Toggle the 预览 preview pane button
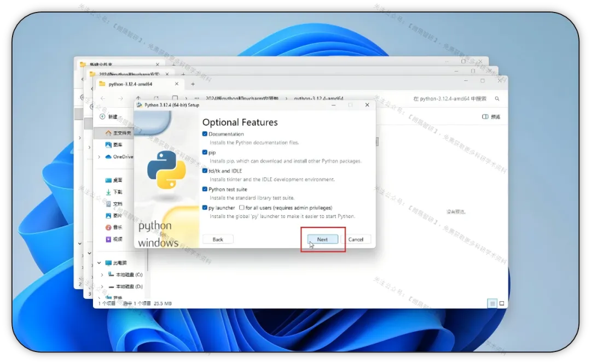The image size is (591, 364). [x=491, y=117]
